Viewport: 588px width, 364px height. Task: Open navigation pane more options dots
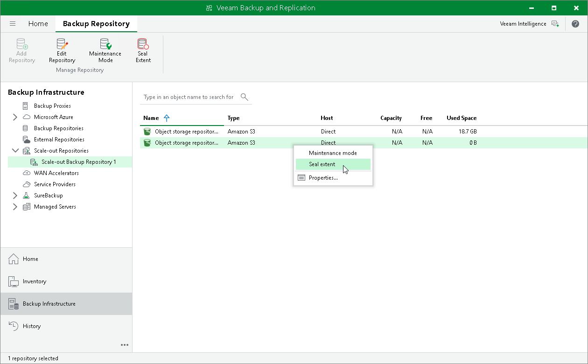pyautogui.click(x=125, y=345)
